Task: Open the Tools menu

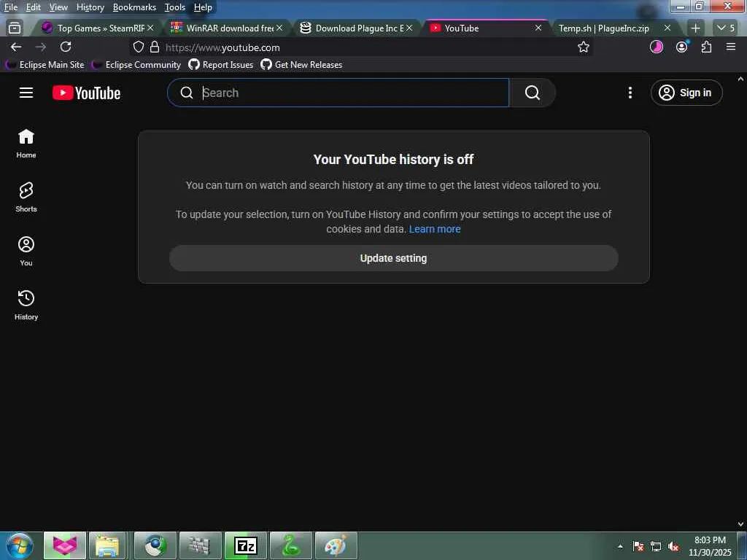Action: click(175, 7)
